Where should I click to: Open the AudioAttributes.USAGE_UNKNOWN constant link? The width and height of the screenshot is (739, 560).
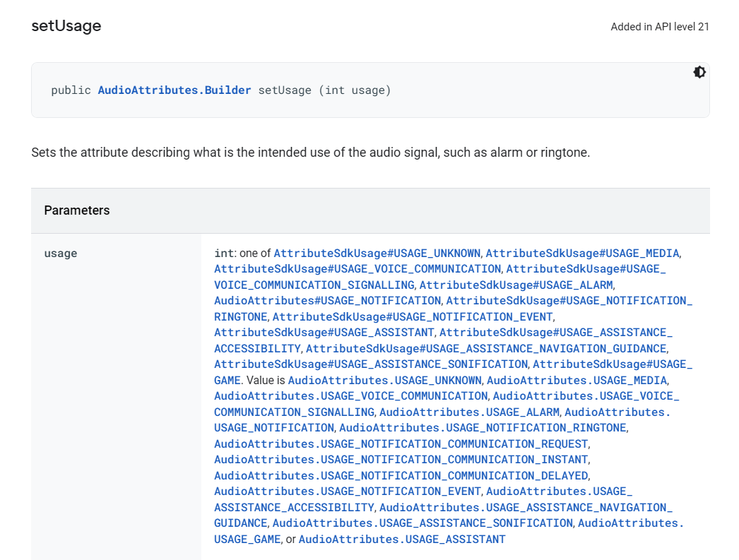coord(384,380)
